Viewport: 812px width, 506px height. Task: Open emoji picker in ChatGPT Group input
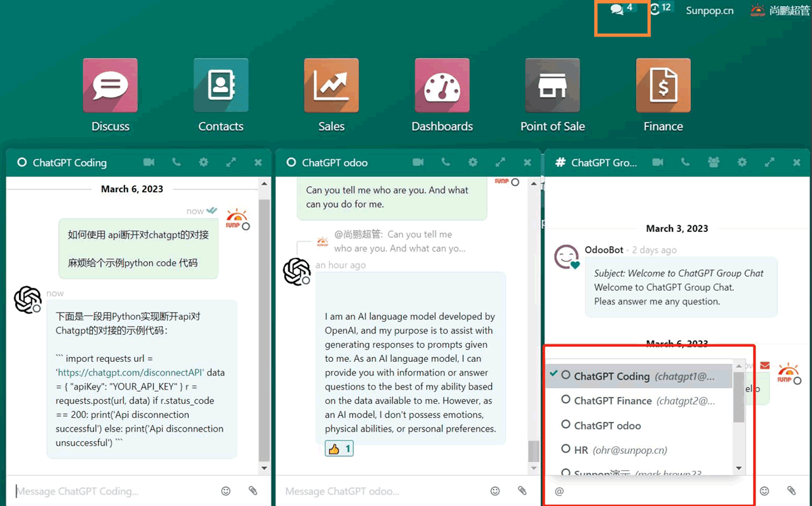pyautogui.click(x=765, y=491)
